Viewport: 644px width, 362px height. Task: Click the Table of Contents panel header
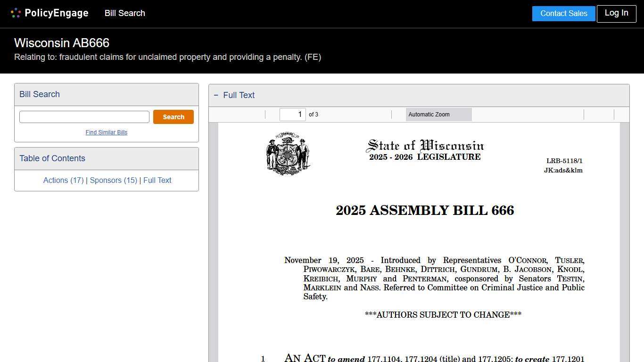[x=52, y=158]
